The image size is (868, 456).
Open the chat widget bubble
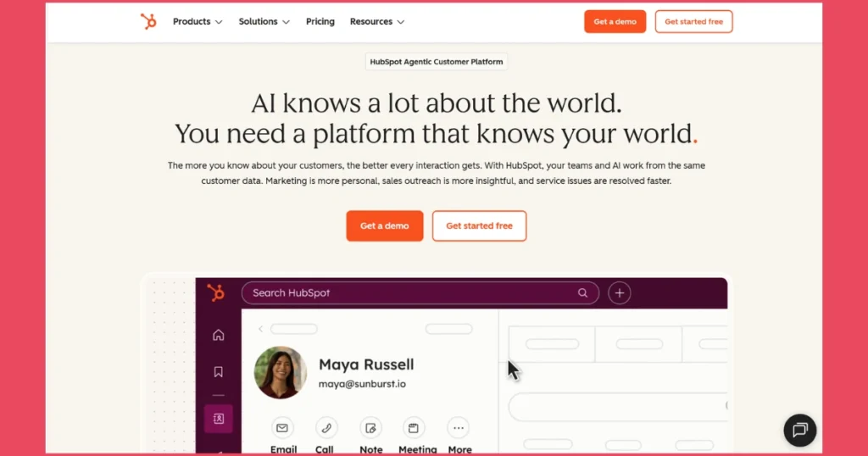[800, 430]
